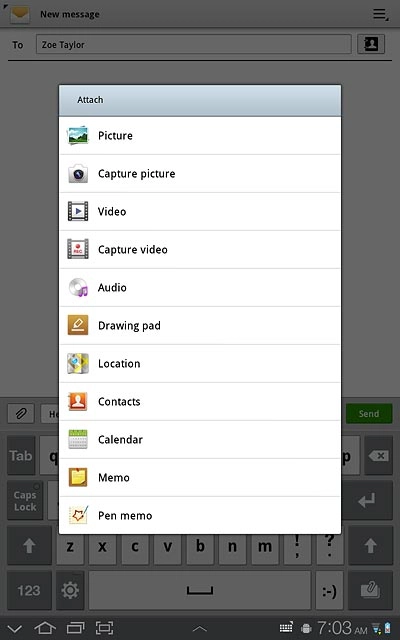Open contact picker beside the To field
Screen dimensions: 400x640
(371, 44)
